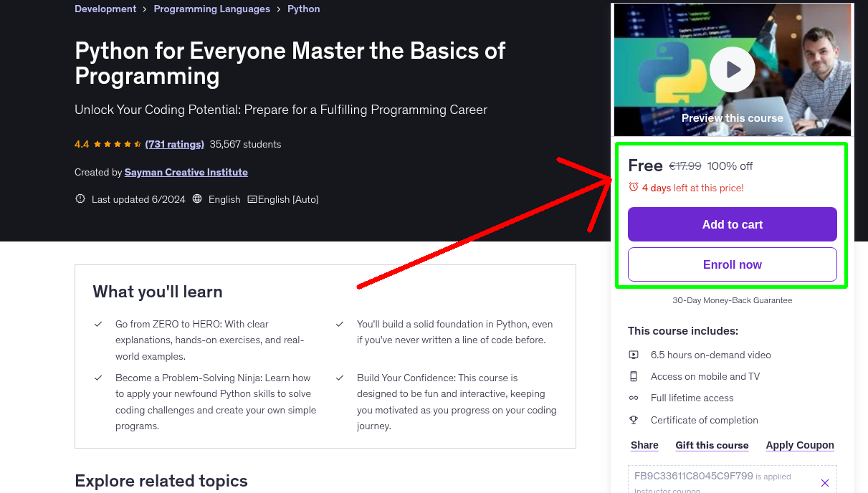Click a checkmark beside Problem-Solving Ninja bullet
This screenshot has width=868, height=493.
[x=98, y=378]
